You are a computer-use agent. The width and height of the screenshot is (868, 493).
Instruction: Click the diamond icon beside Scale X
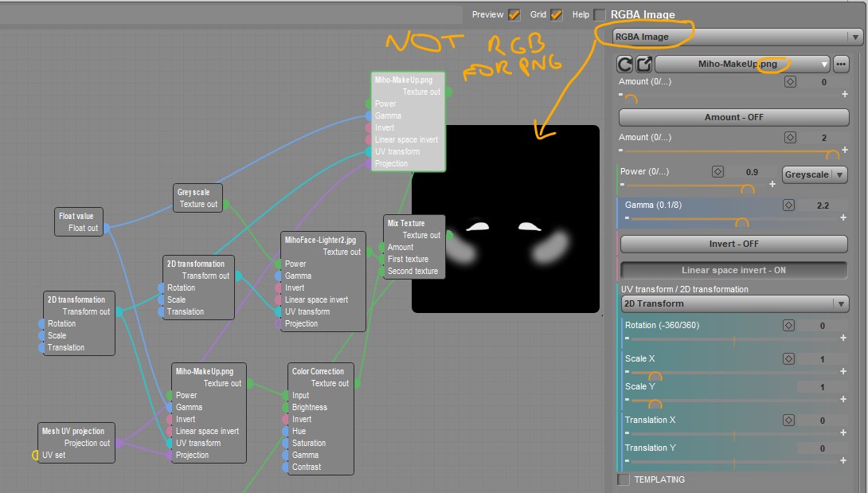pos(788,358)
